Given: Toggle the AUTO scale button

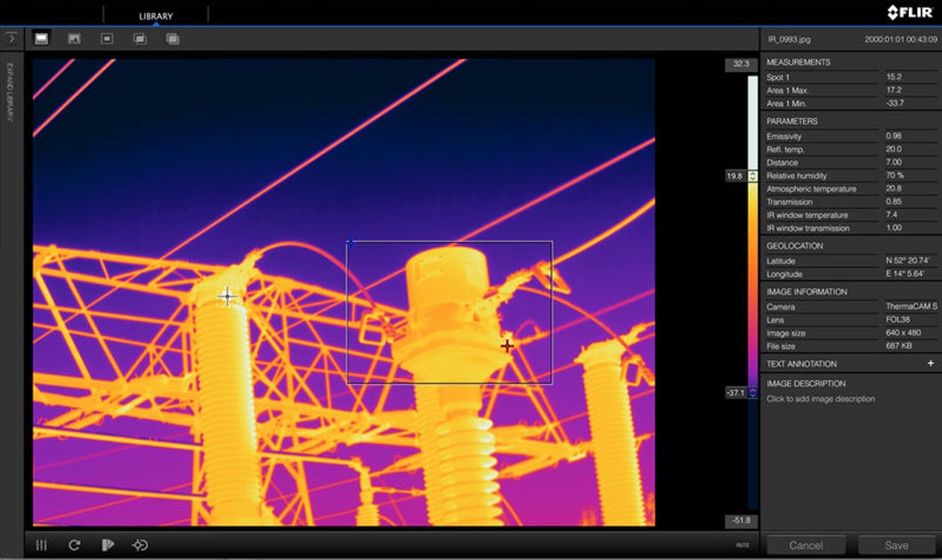Looking at the screenshot, I should point(742,545).
